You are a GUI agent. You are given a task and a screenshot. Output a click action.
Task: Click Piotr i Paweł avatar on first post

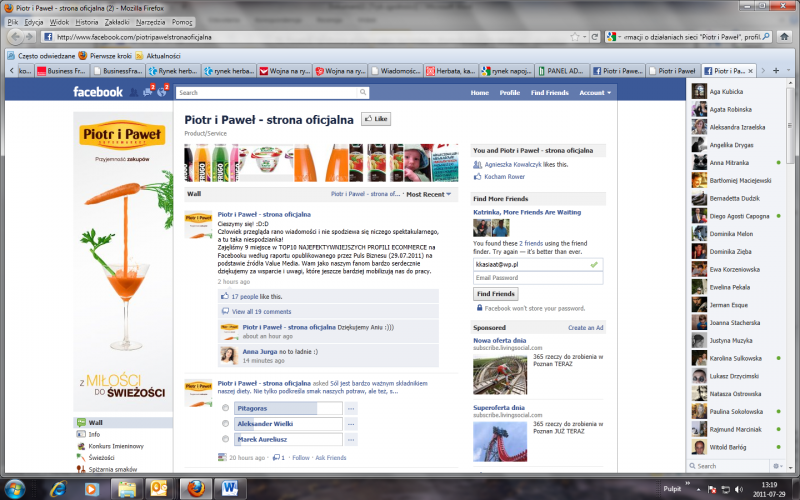coord(198,226)
